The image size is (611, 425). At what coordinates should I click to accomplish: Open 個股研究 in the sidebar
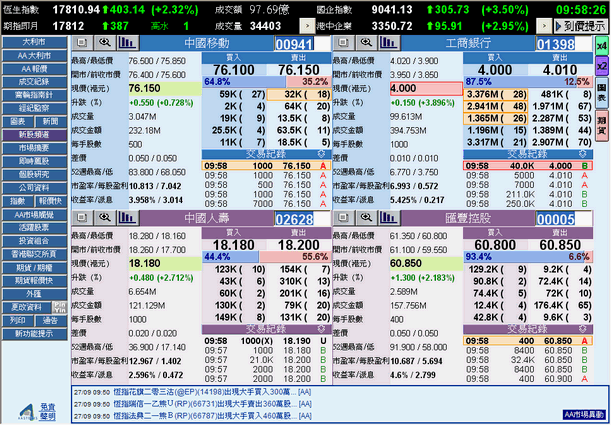[35, 175]
